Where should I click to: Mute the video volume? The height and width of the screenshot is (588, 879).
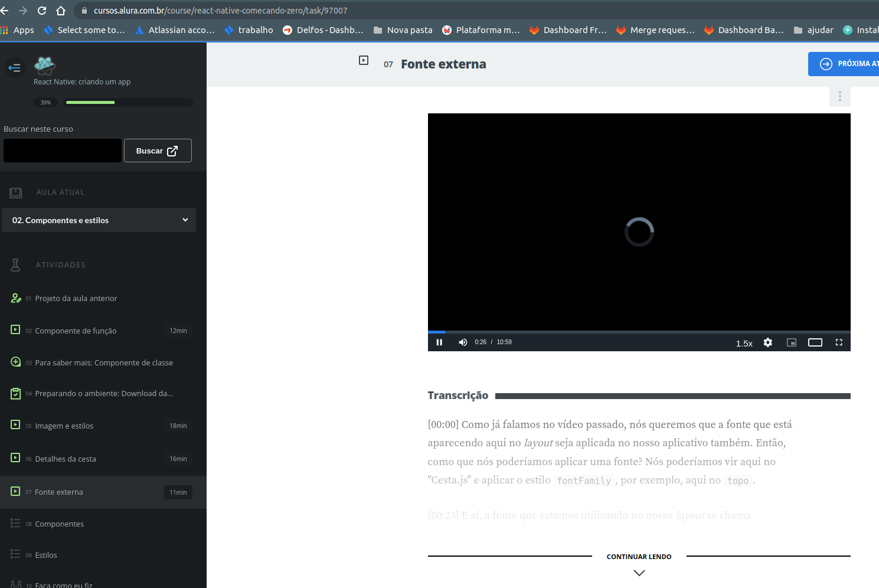point(463,342)
